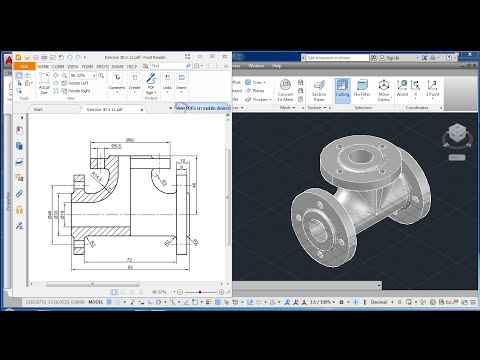The width and height of the screenshot is (480, 360).
Task: Click the ViewCube in the AutoCAD viewport
Action: coord(457,133)
